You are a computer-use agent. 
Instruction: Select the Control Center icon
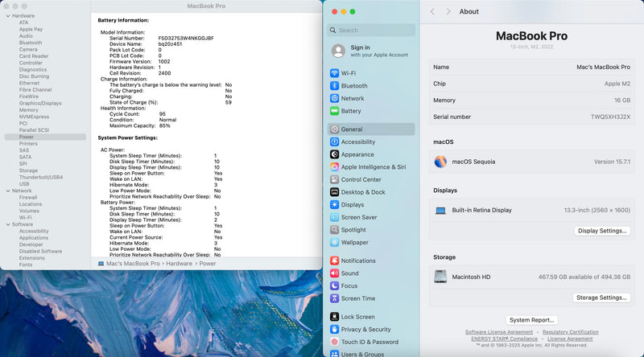pos(334,179)
